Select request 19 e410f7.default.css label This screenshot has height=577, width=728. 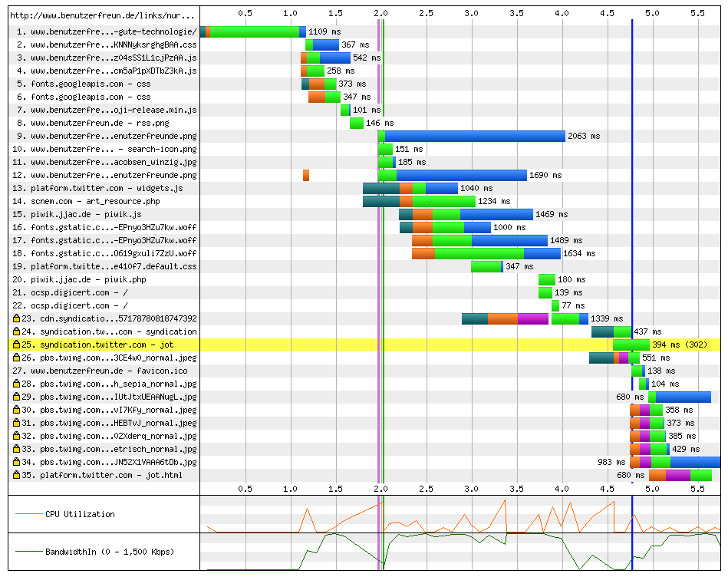point(104,266)
